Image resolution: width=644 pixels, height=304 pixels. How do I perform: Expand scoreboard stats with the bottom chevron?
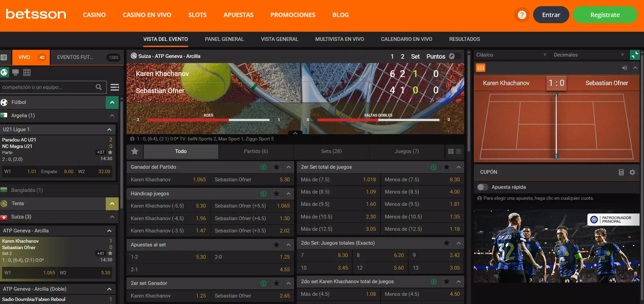pos(295,133)
